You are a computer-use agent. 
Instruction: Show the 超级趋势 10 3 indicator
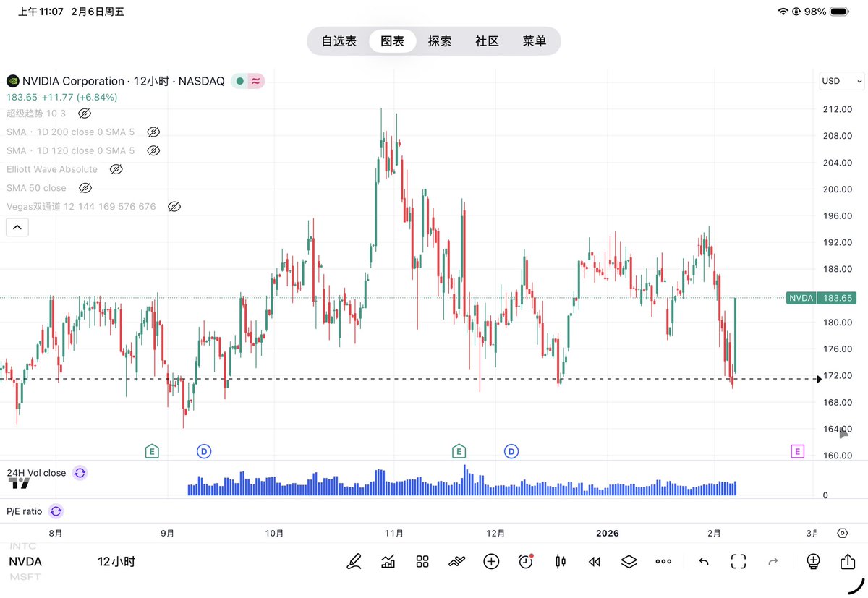(84, 114)
